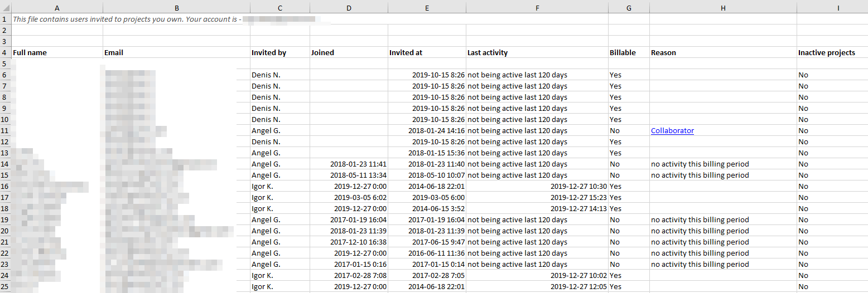Click the "Full name" header cell
Screen dimensions: 868x293
tap(30, 52)
